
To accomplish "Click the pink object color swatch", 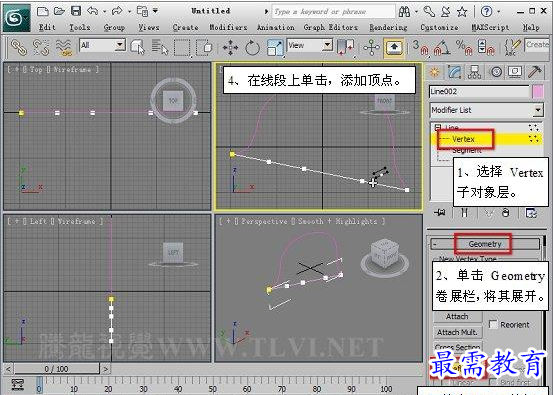I will click(538, 92).
